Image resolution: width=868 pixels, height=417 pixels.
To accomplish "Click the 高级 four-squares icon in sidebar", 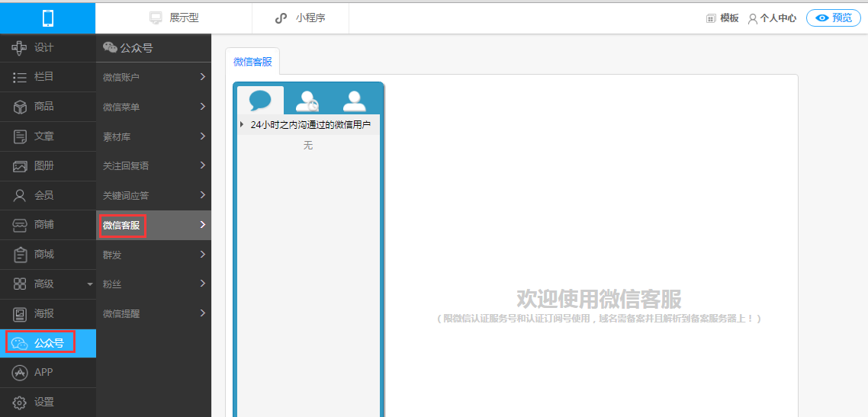I will tap(20, 284).
